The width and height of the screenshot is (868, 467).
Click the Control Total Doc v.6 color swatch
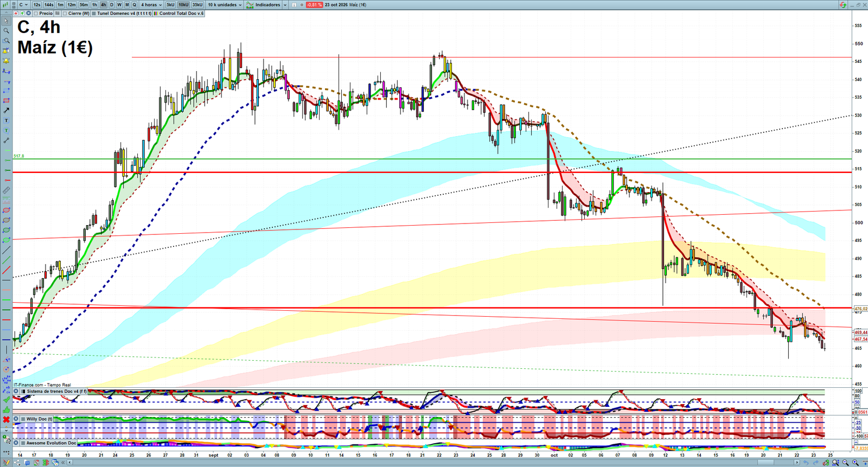[156, 13]
